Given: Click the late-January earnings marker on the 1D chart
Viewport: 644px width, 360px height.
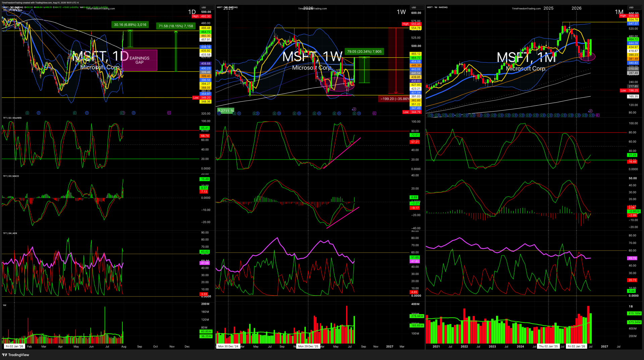Looking at the screenshot, I should [x=27, y=113].
